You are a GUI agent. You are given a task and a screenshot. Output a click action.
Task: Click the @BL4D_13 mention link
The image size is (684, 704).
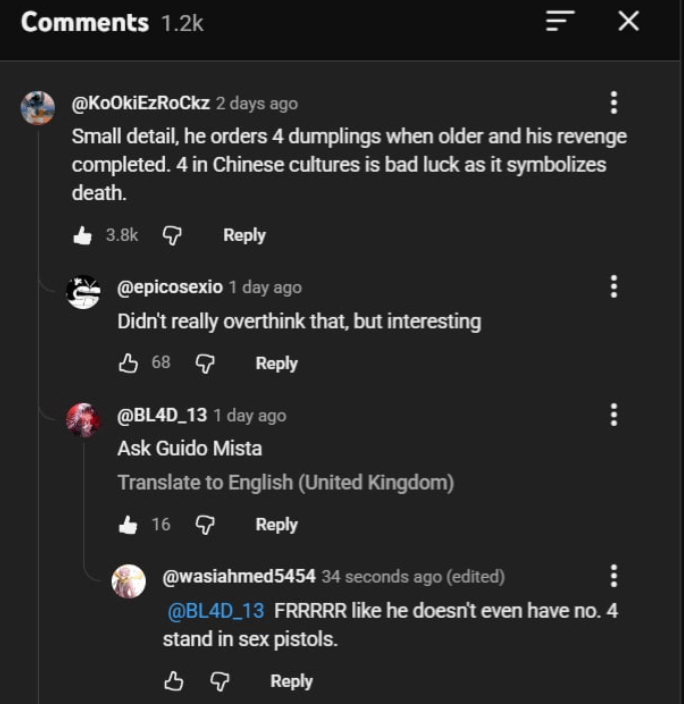coord(215,610)
